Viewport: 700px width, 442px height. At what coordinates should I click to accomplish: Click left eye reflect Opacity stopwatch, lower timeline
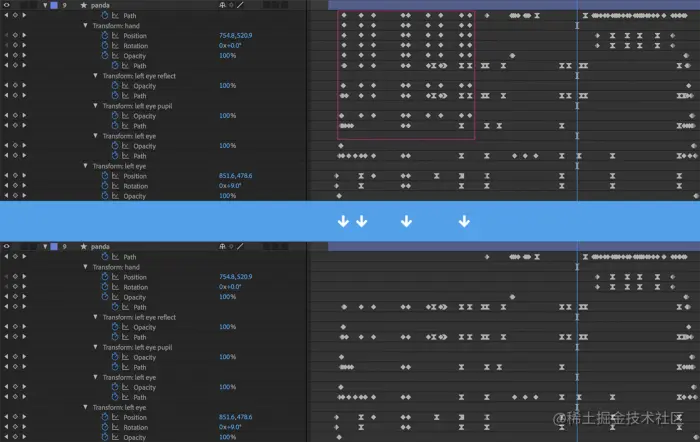pyautogui.click(x=115, y=327)
